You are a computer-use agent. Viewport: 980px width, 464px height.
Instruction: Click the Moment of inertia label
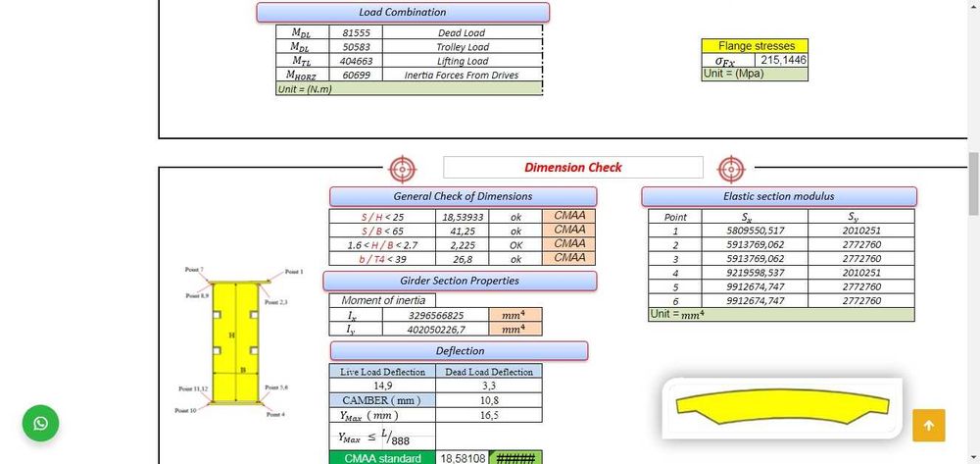pos(382,300)
